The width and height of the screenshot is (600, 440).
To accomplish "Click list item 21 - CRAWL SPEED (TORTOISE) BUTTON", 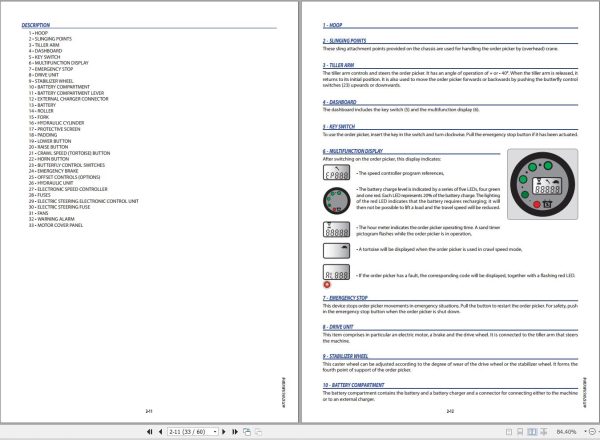I will click(x=69, y=153).
